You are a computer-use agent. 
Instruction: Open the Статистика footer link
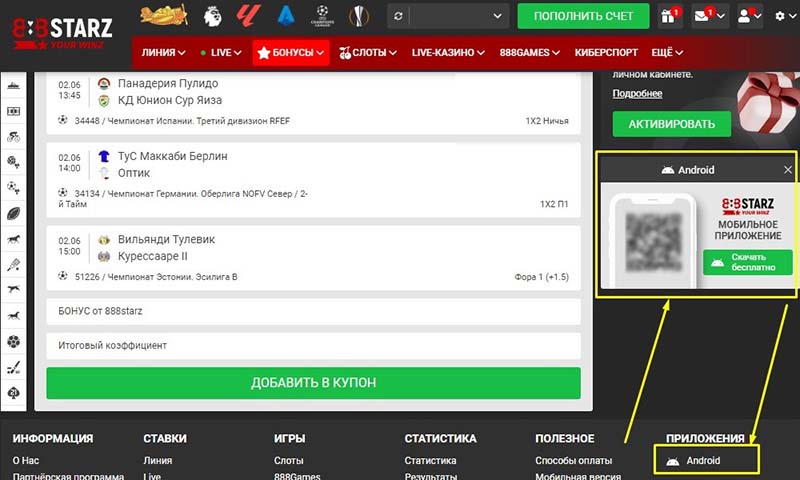[431, 461]
